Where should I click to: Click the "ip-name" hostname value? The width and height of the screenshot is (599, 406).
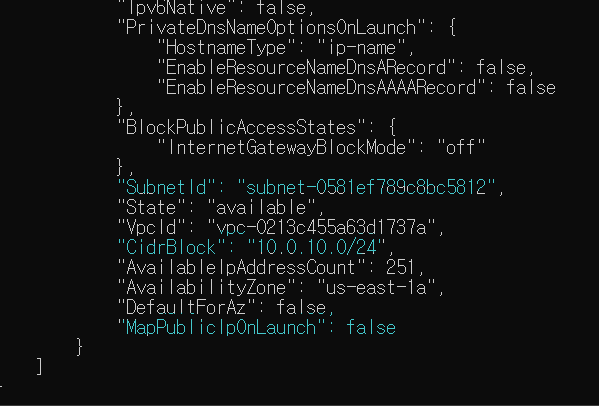click(x=361, y=48)
